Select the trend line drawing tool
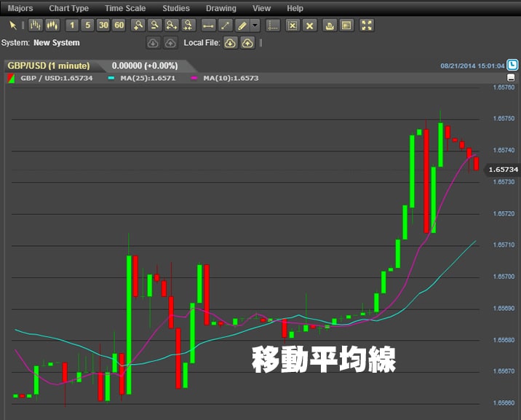This screenshot has height=420, width=521. (226, 25)
